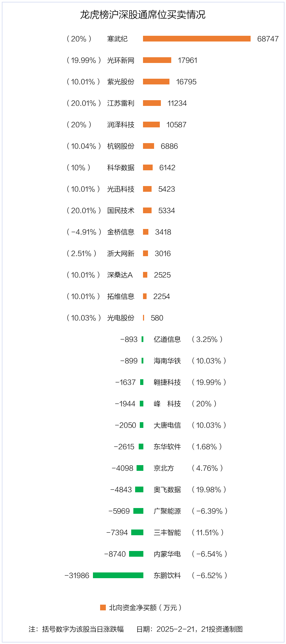Click the 19.98% label beside 奥飞数据
The image size is (286, 644).
click(x=209, y=490)
